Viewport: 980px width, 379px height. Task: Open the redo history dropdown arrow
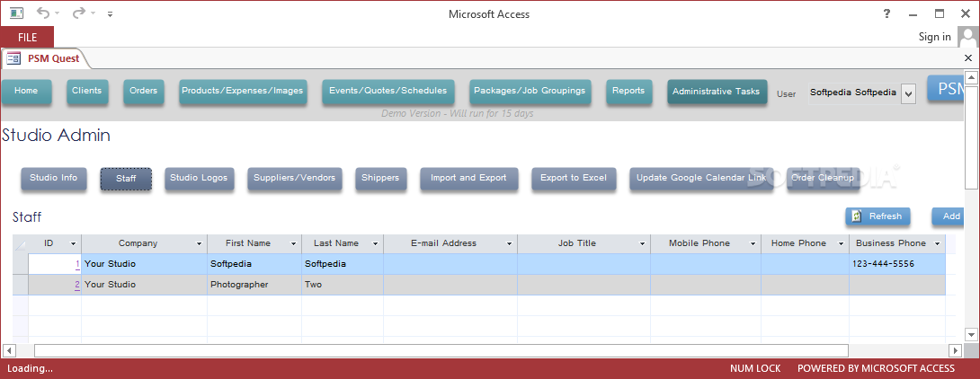[x=93, y=13]
